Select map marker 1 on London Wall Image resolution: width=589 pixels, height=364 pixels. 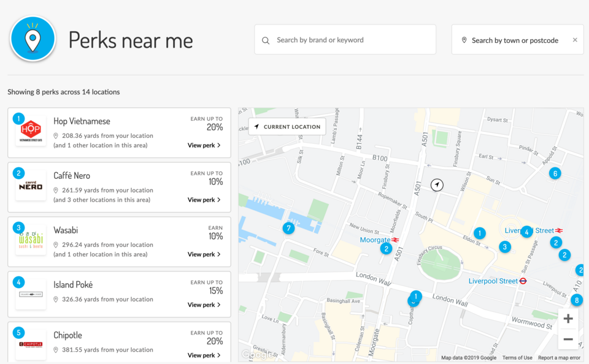point(416,297)
